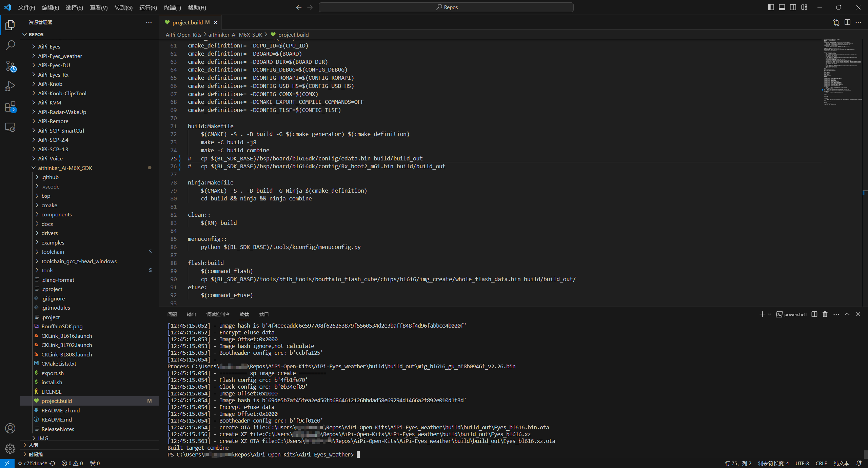Open Run and Debug view icon
Viewport: 868px width, 468px height.
(10, 86)
